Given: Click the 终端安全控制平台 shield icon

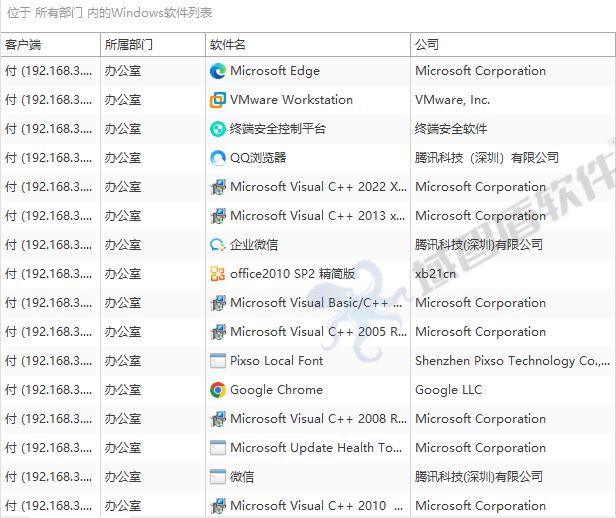Looking at the screenshot, I should (x=218, y=129).
